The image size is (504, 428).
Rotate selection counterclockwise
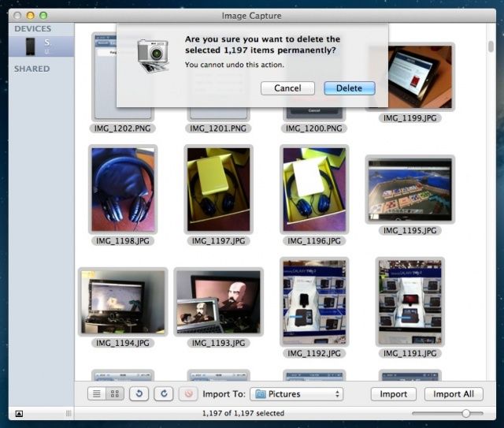pos(139,394)
